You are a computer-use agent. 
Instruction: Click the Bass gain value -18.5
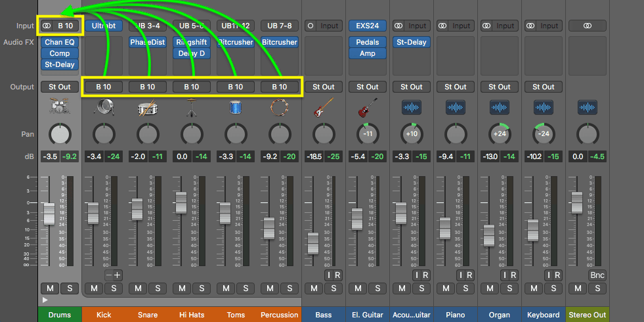pyautogui.click(x=314, y=156)
